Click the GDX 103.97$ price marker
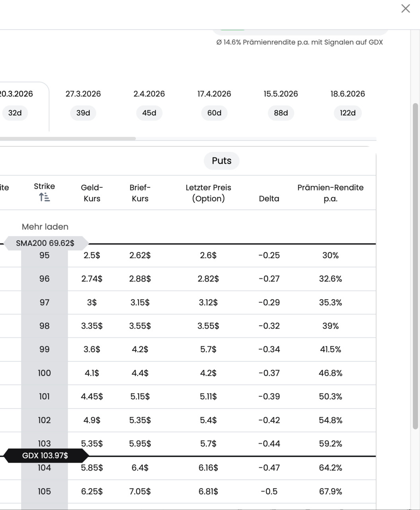This screenshot has height=510, width=420. pos(45,455)
